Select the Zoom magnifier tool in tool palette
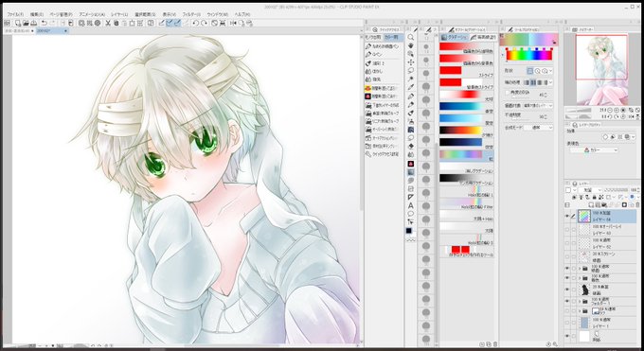 [410, 37]
